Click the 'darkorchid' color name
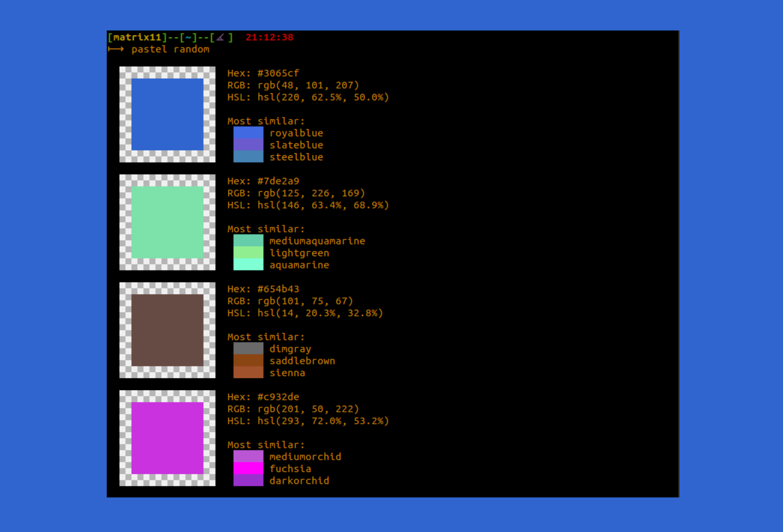Screen dimensions: 783x532 (299, 481)
